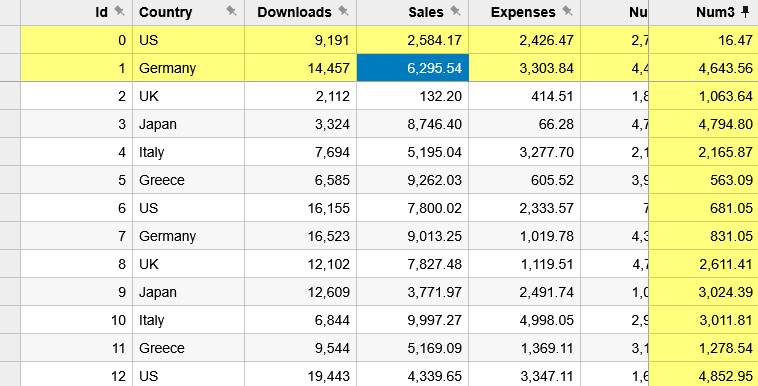The image size is (758, 386).
Task: Click Num3 value 1,278.54
Action: point(703,348)
